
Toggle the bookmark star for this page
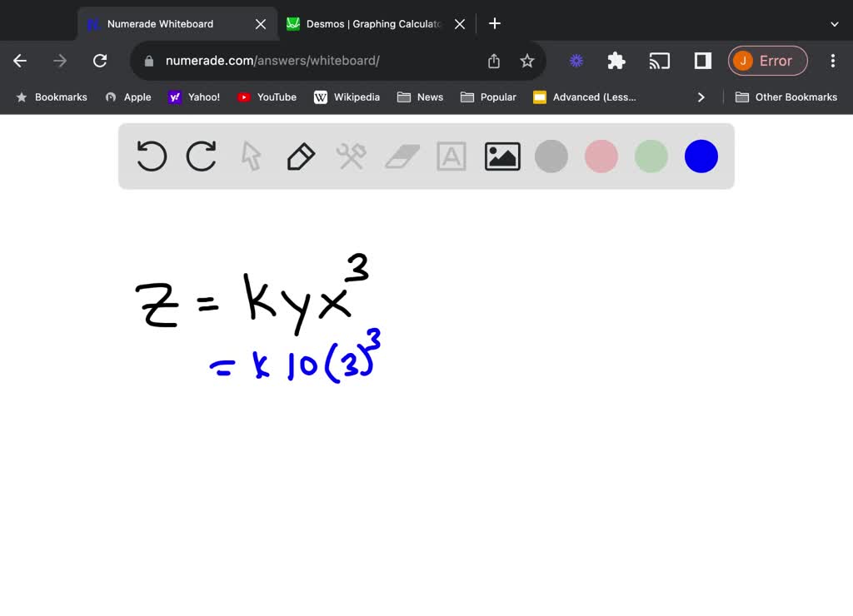click(526, 60)
